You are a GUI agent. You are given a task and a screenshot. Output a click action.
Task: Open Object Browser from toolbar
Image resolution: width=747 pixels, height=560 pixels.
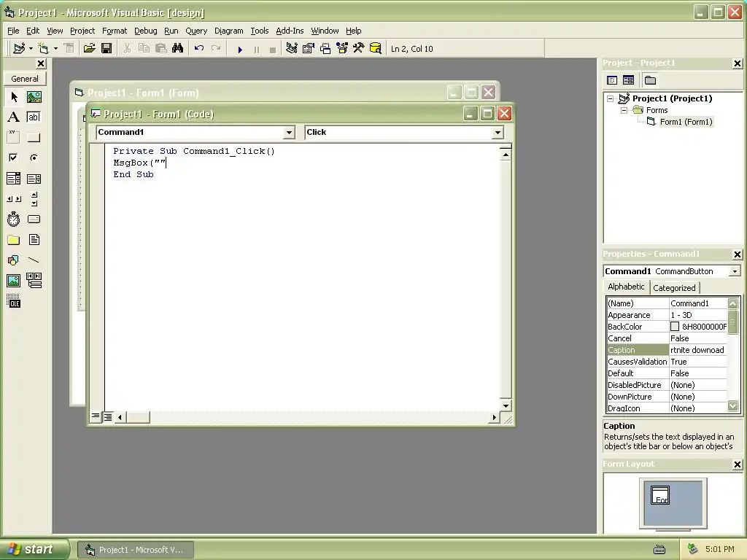pyautogui.click(x=342, y=49)
